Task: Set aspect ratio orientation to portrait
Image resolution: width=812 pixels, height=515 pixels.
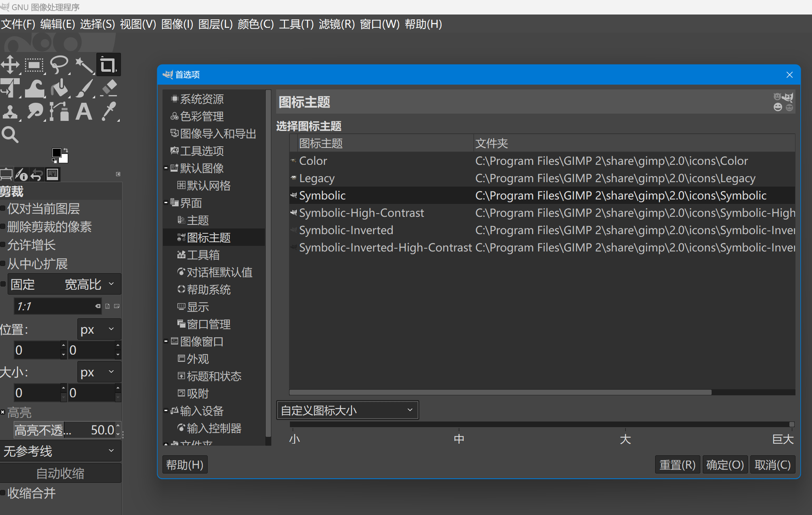Action: (108, 306)
